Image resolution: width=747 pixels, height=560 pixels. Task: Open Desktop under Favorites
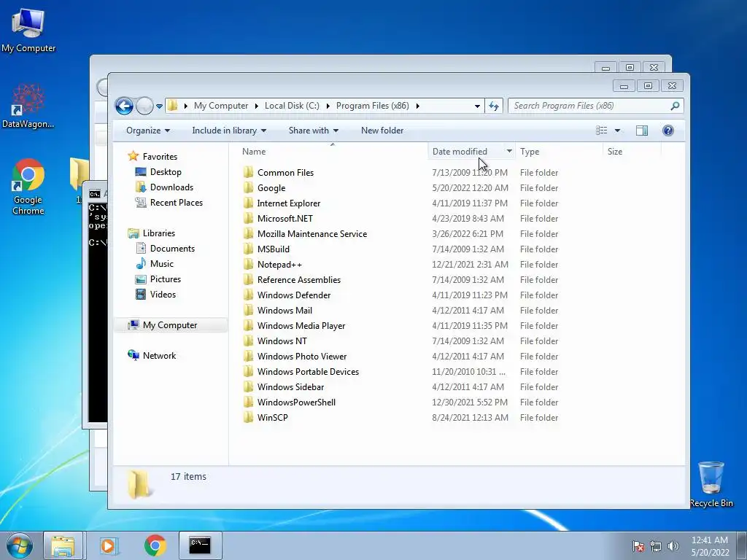coord(166,172)
